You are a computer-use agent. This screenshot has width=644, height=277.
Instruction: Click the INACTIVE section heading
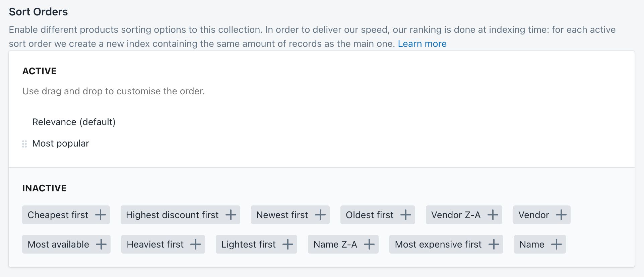tap(44, 188)
